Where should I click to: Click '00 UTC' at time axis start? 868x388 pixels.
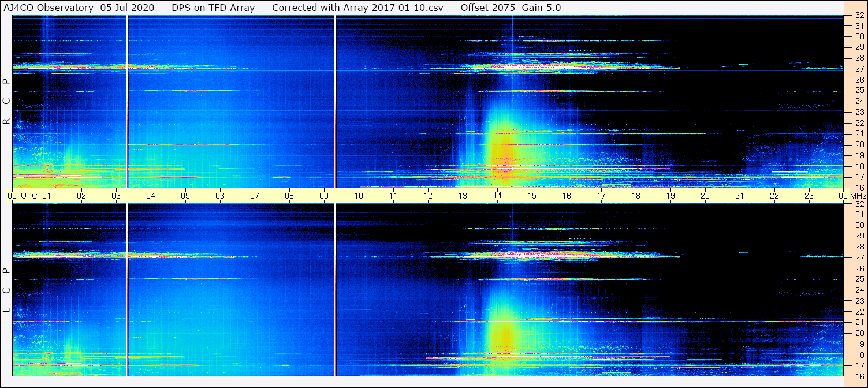[x=23, y=196]
